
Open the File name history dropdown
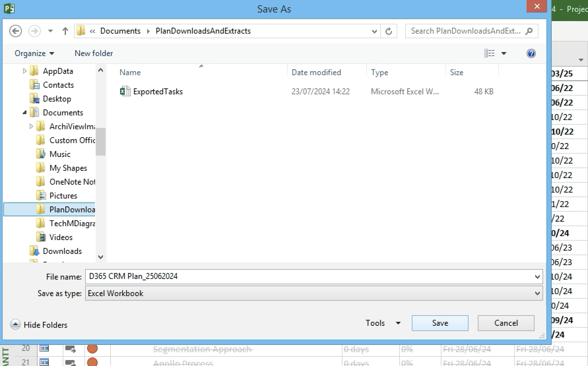pyautogui.click(x=537, y=277)
